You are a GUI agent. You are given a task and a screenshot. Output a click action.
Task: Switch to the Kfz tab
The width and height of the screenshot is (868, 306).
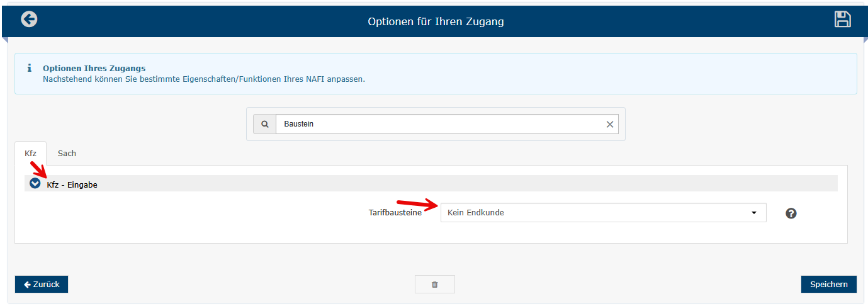31,153
